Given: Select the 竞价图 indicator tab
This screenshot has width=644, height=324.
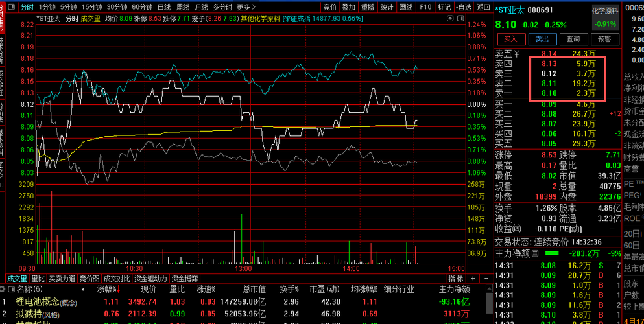Looking at the screenshot, I should click(x=89, y=279).
